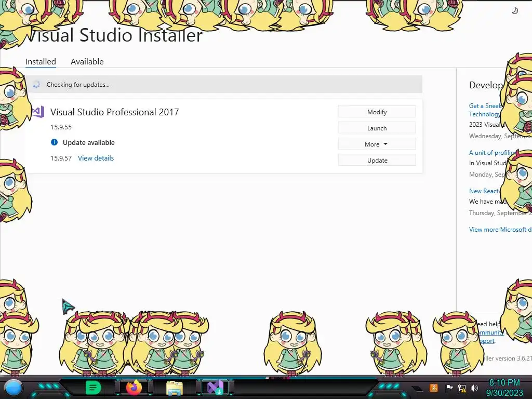Open the green chat app taskbar icon
Image resolution: width=532 pixels, height=399 pixels.
tap(93, 388)
